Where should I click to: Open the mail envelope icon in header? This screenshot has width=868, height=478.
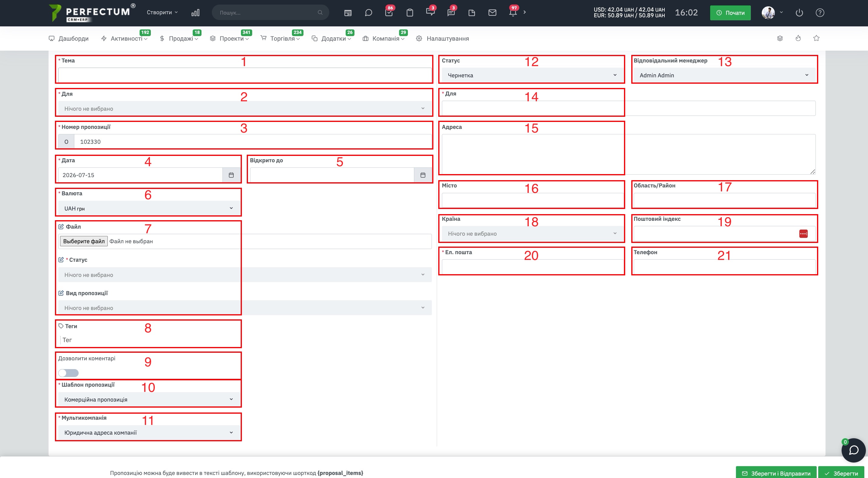coord(492,13)
